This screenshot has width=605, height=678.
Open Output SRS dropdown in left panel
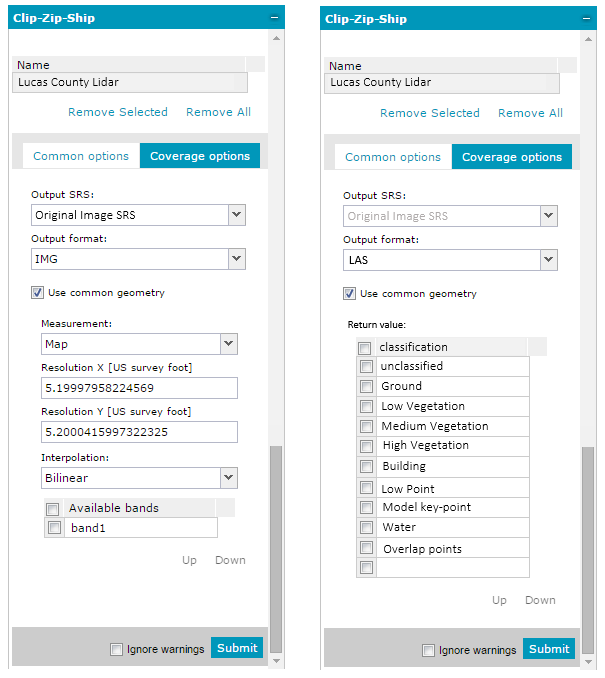(236, 214)
